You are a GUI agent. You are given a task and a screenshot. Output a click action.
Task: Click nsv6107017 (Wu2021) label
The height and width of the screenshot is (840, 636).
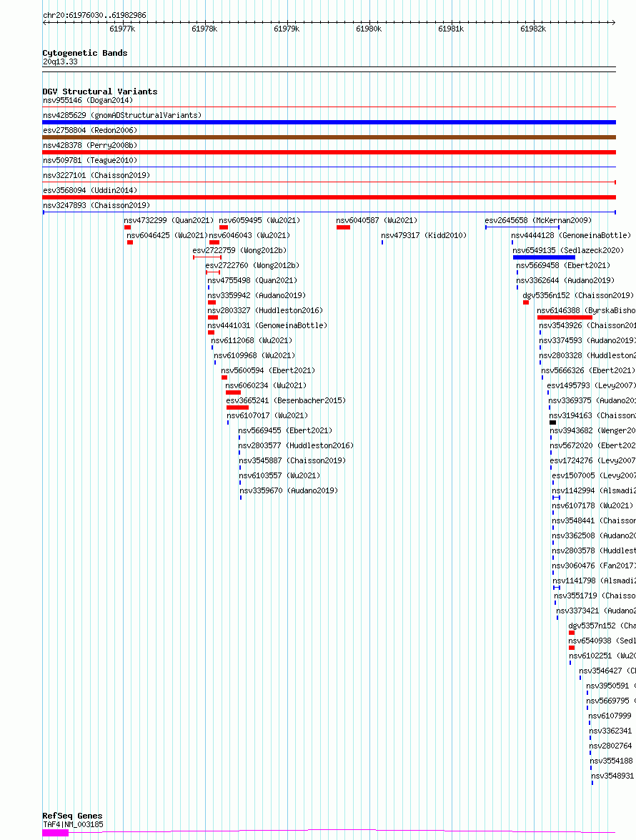point(267,415)
